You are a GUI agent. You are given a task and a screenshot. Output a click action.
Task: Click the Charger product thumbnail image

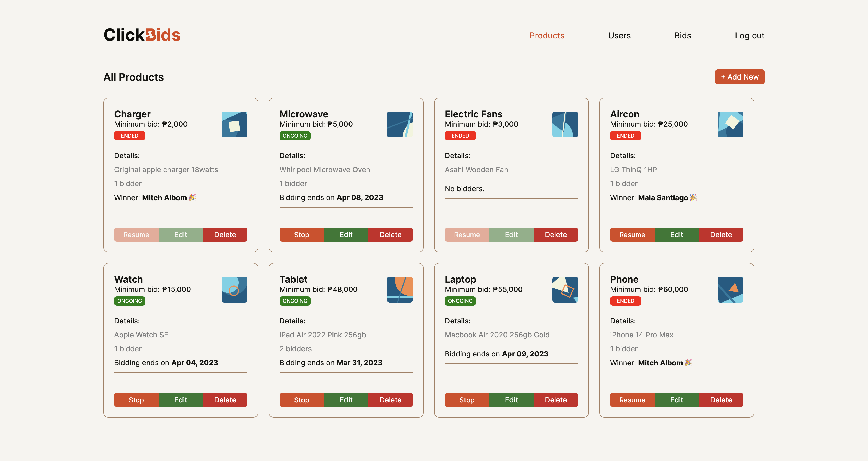point(234,124)
